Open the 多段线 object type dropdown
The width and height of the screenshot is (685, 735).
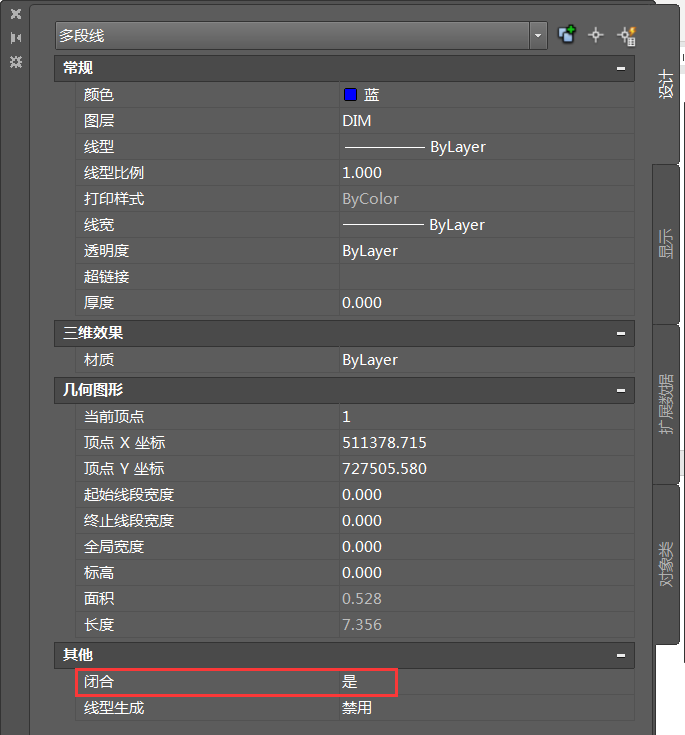pyautogui.click(x=538, y=36)
